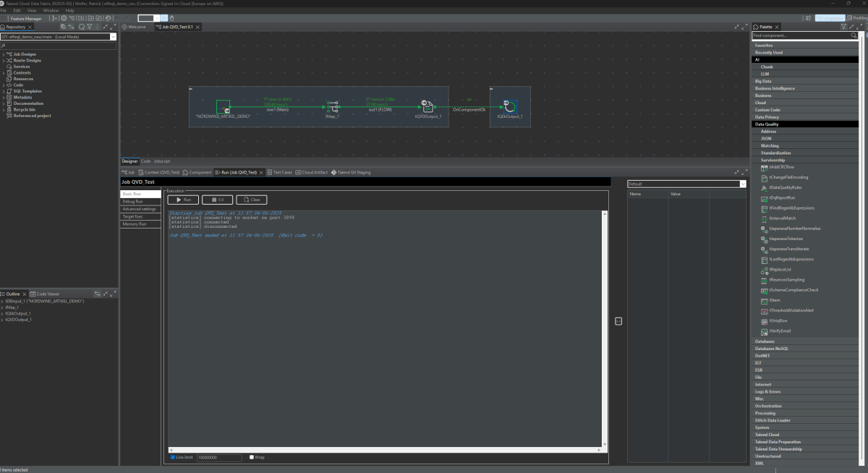Pick the tIntervalMatch component icon
Image resolution: width=868 pixels, height=473 pixels.
(765, 218)
